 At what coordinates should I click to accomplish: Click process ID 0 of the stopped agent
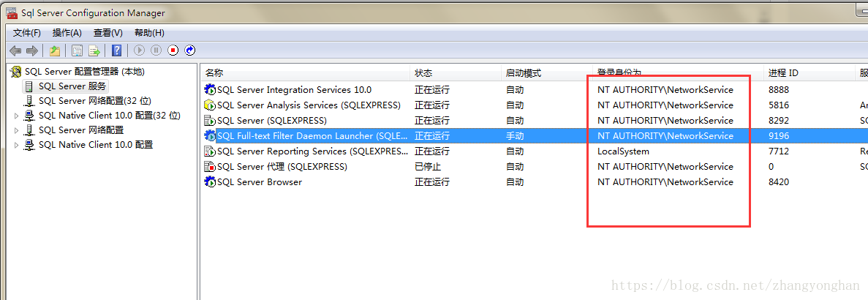click(x=771, y=167)
